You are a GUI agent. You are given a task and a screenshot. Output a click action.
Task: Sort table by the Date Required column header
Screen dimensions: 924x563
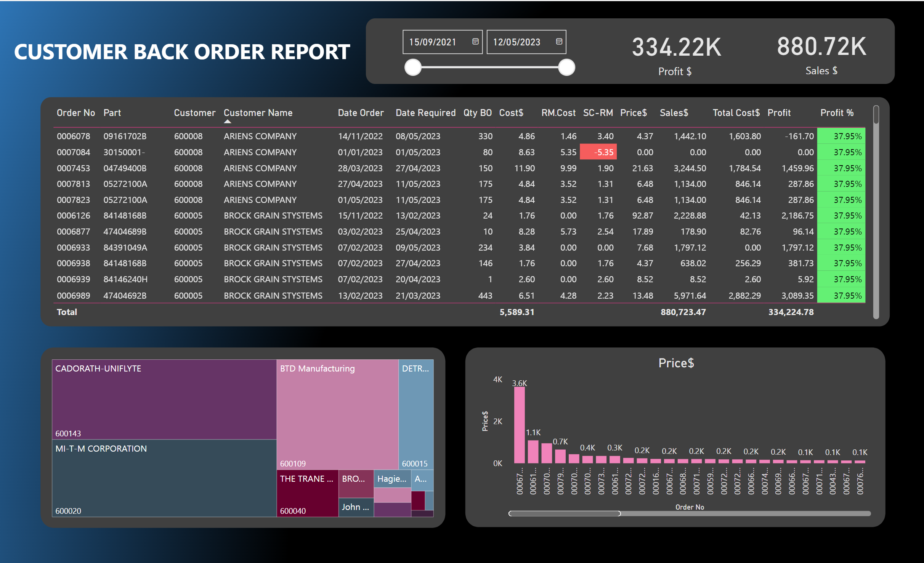(x=425, y=113)
